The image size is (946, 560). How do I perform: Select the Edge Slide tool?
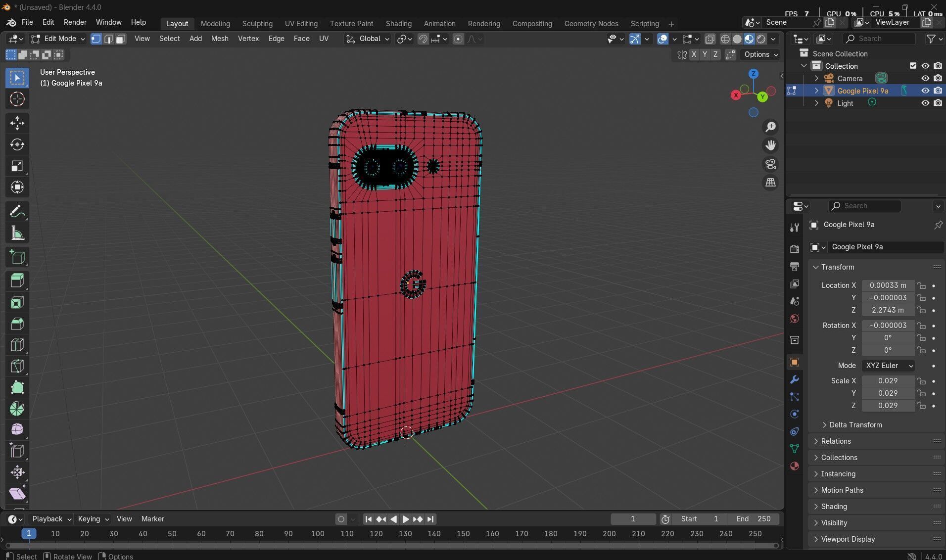tap(17, 451)
